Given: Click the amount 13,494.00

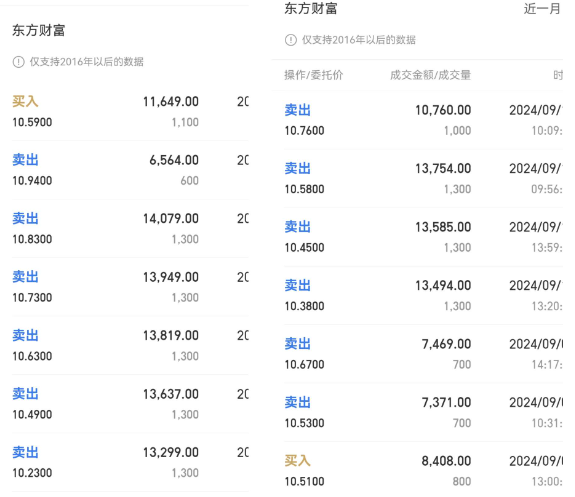Looking at the screenshot, I should (443, 285).
